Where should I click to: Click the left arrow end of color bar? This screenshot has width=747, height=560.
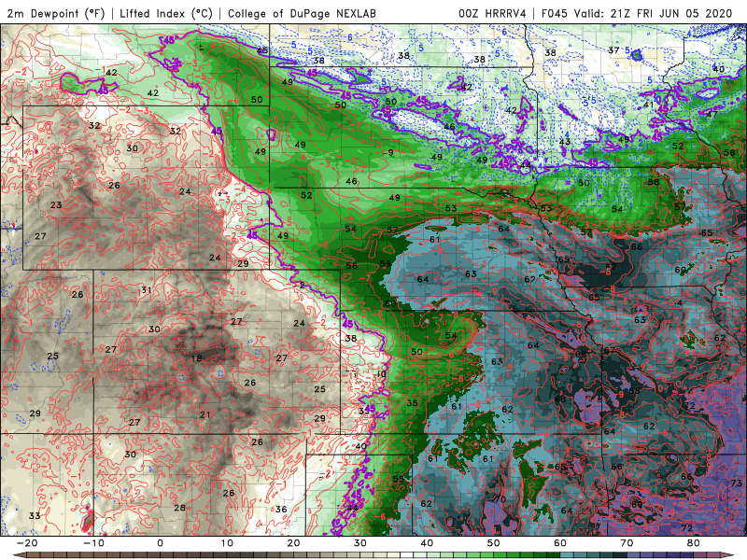18,555
